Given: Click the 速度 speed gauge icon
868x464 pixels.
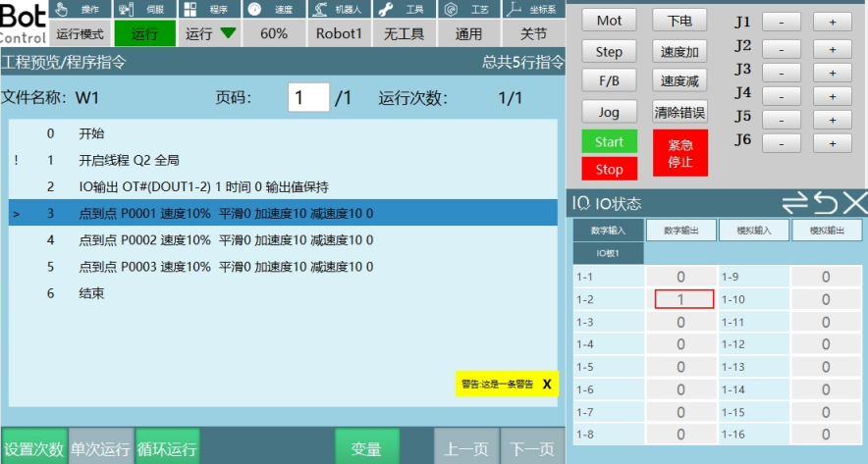Looking at the screenshot, I should (x=255, y=9).
